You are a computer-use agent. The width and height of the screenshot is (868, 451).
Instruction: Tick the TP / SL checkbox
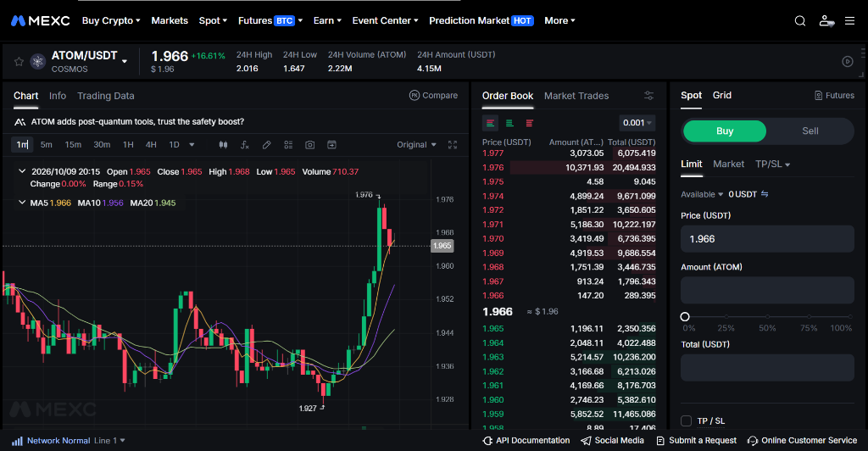tap(687, 421)
